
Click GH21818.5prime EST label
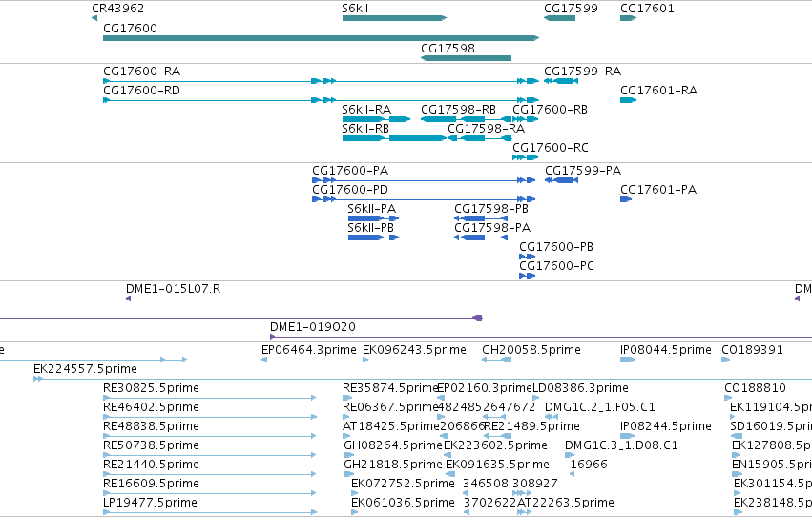(393, 465)
